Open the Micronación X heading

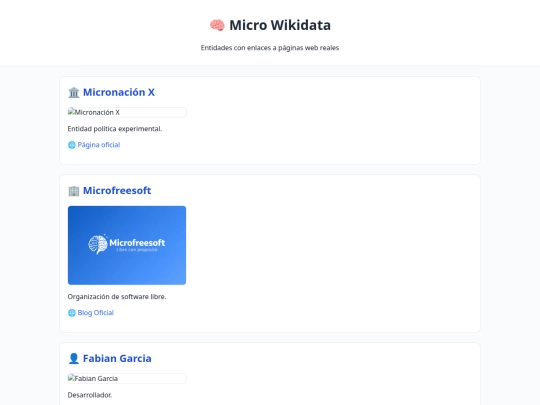[119, 92]
